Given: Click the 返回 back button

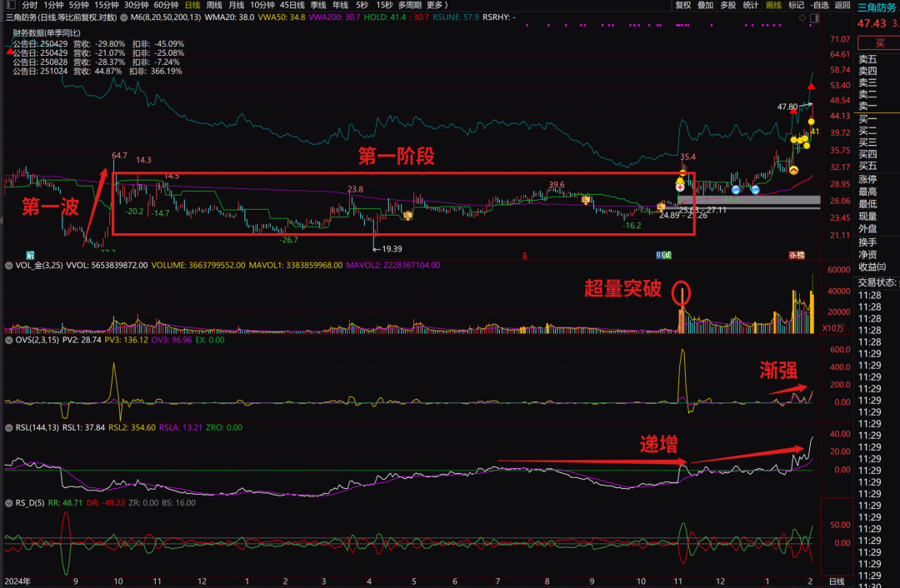Looking at the screenshot, I should (842, 5).
